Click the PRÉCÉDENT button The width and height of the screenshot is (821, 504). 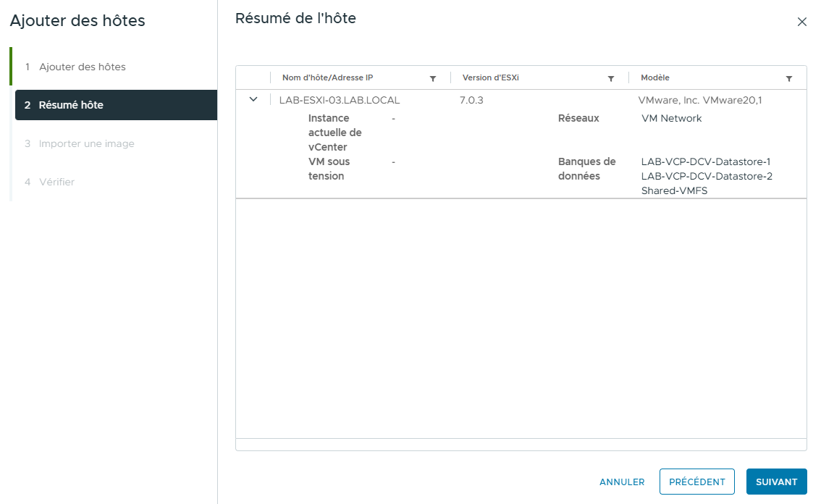pos(696,482)
